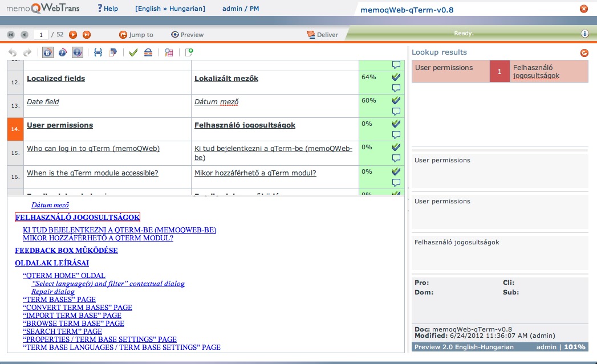This screenshot has height=364, width=597.
Task: Click the confirmed checkmark on the Localized fields row
Action: tap(396, 77)
